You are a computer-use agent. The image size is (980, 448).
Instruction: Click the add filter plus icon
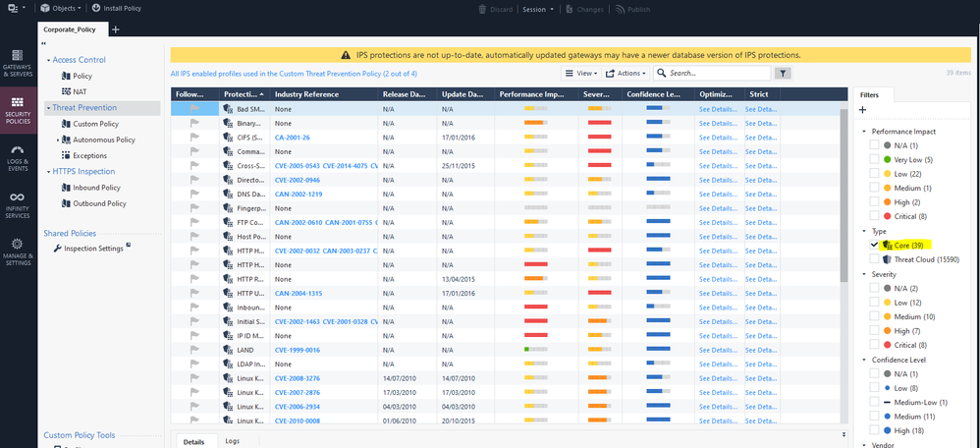pos(862,110)
